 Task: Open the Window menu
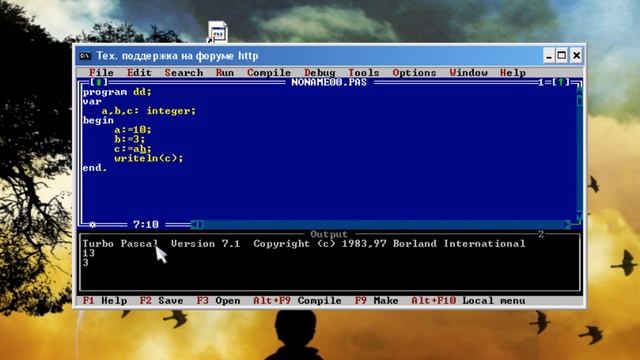pos(469,73)
